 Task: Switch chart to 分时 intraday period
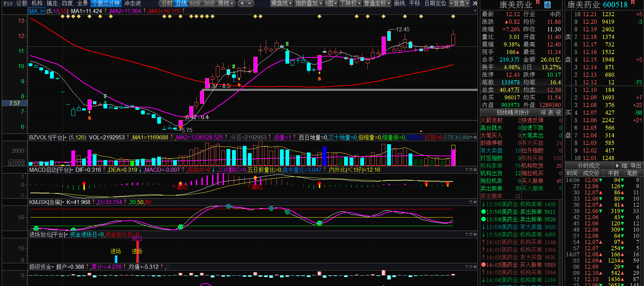pos(167,3)
